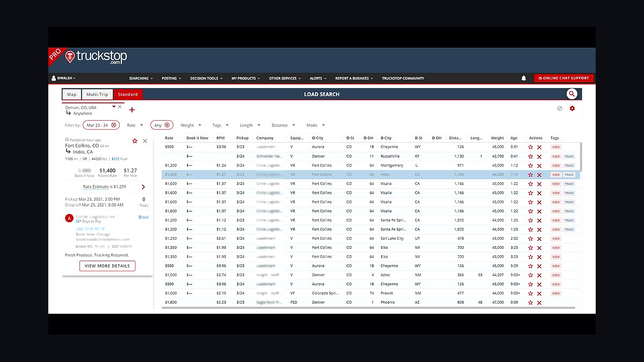Expand the Length filter dropdown

[x=250, y=125]
